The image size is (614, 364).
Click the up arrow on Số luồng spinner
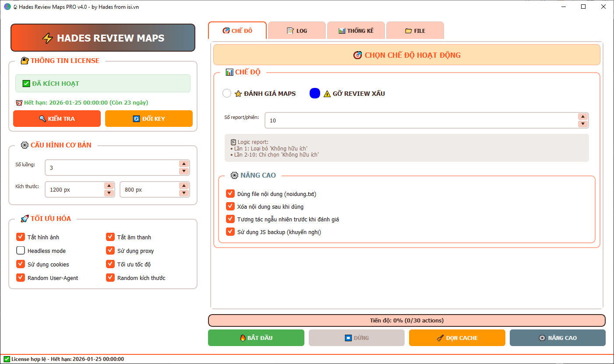click(x=183, y=164)
